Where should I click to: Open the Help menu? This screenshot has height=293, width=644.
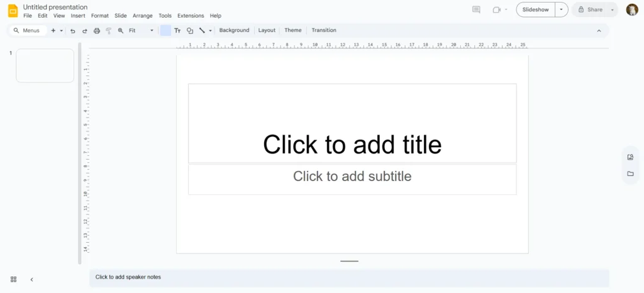click(216, 16)
